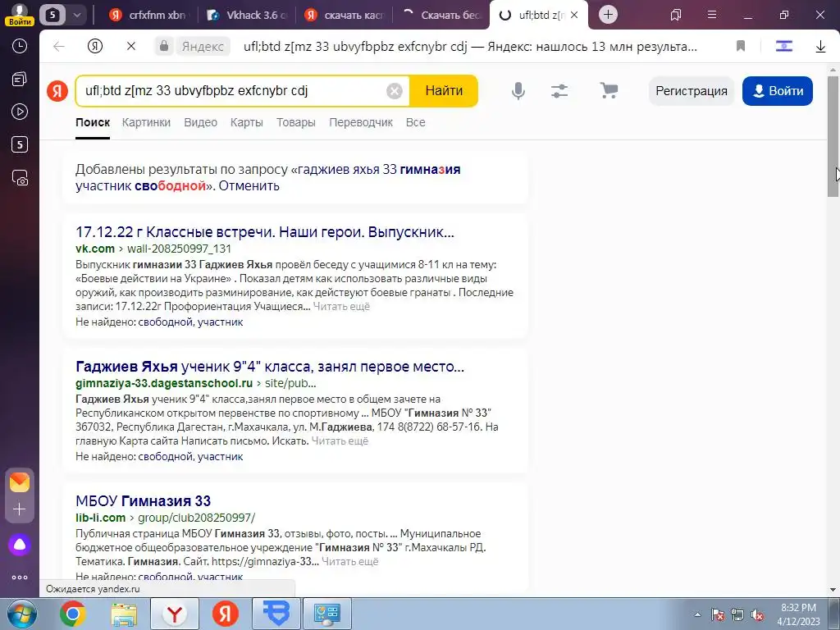Open File Explorer from the taskbar
This screenshot has width=840, height=630.
coord(124,614)
